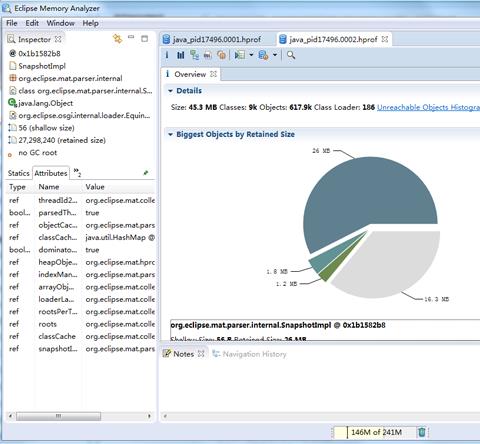Click the Value column header
Image resolution: width=480 pixels, height=444 pixels.
click(x=95, y=187)
